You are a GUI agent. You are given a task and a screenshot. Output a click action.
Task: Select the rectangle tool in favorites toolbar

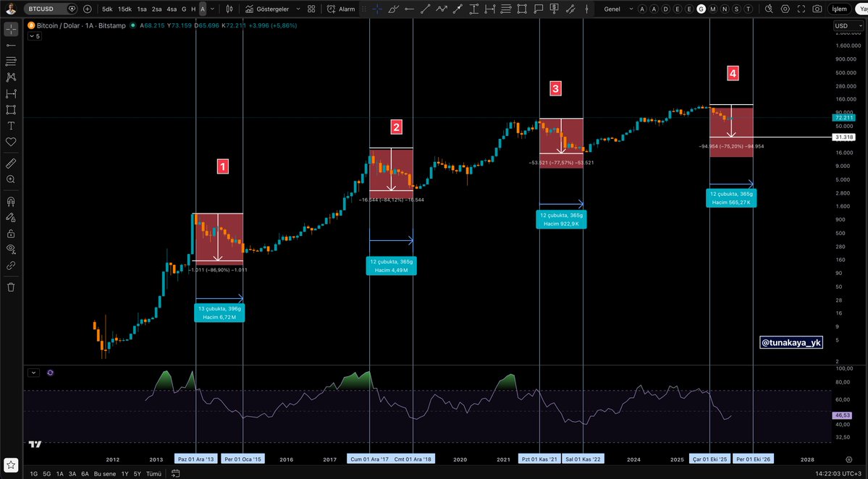pyautogui.click(x=522, y=9)
